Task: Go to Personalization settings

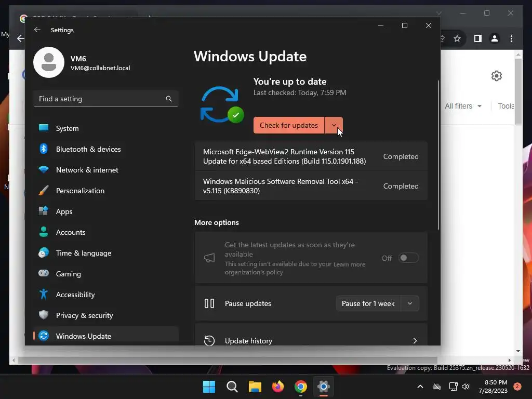Action: click(x=106, y=191)
